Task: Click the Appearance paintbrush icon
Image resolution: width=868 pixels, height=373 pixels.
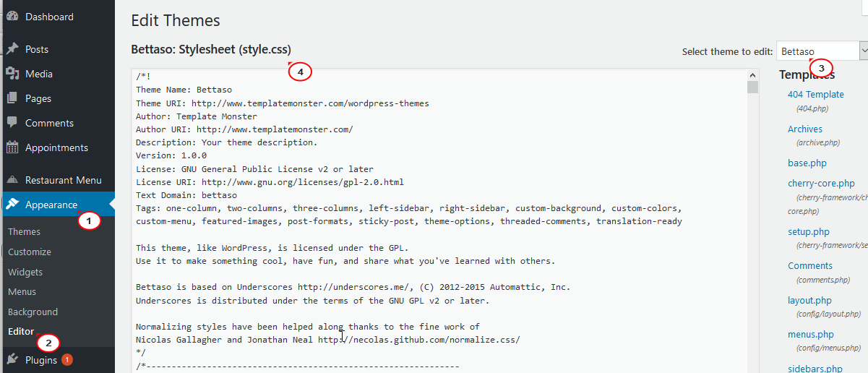Action: click(x=12, y=205)
